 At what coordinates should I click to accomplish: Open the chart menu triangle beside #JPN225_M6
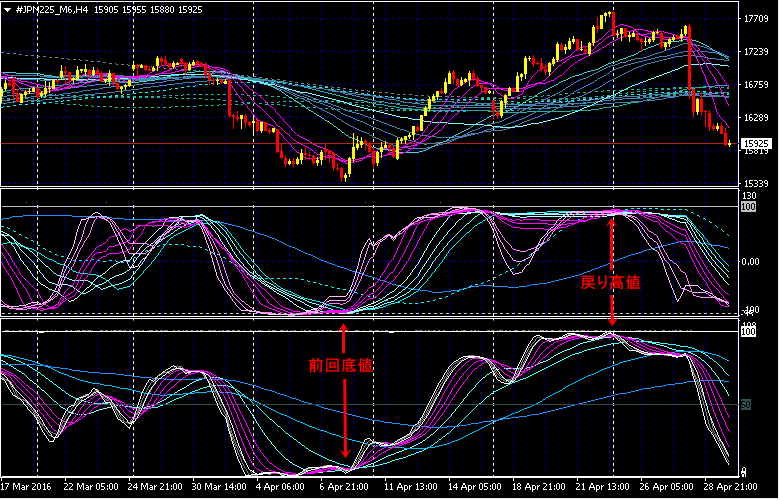[x=7, y=10]
